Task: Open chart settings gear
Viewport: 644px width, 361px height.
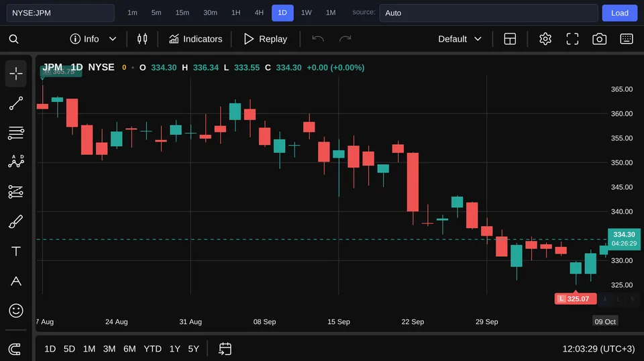Action: (545, 39)
